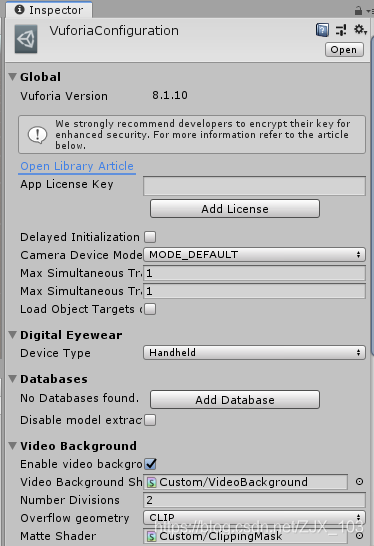This screenshot has height=546, width=374.
Task: Toggle Load Object Targets checkbox
Action: [x=150, y=309]
